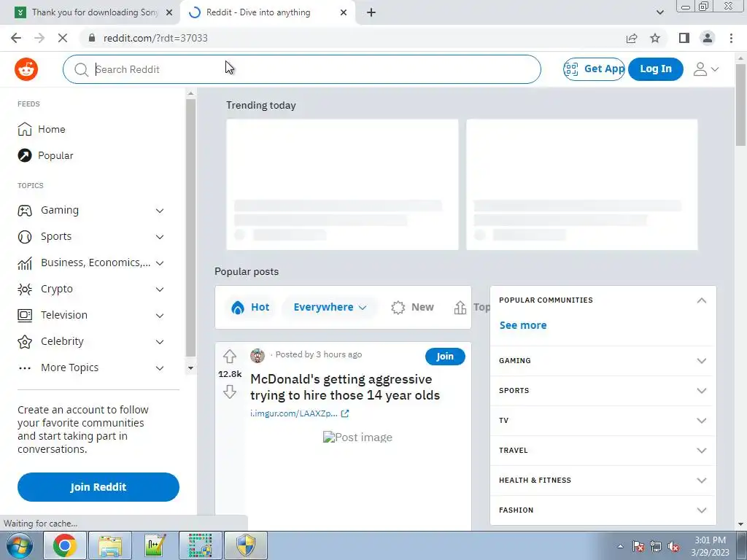Click the taskbar volume muted icon
Viewport: 747px width, 560px height.
pyautogui.click(x=673, y=547)
